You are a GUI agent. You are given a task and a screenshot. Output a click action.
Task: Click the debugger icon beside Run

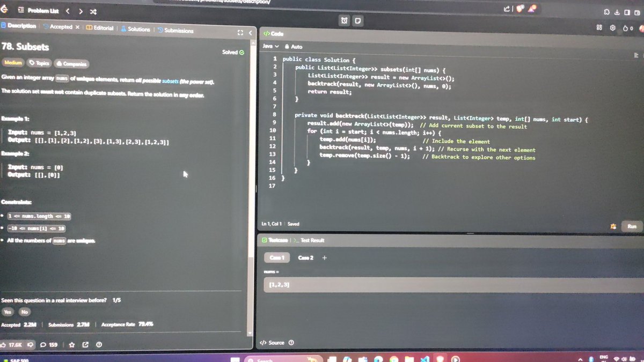(x=613, y=226)
